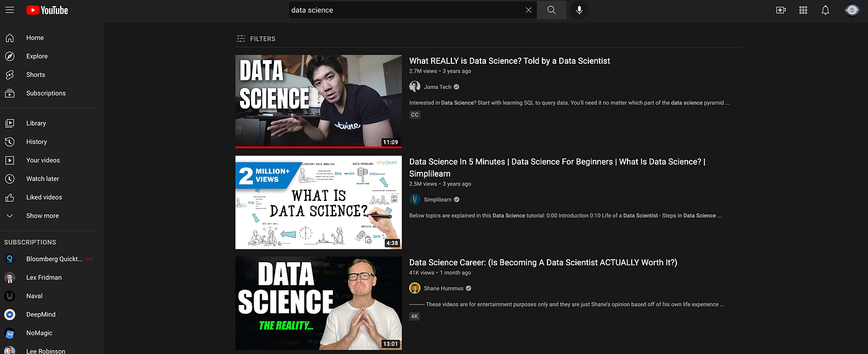Click '41K views • 1 month ago' text
The height and width of the screenshot is (354, 868).
pyautogui.click(x=440, y=273)
